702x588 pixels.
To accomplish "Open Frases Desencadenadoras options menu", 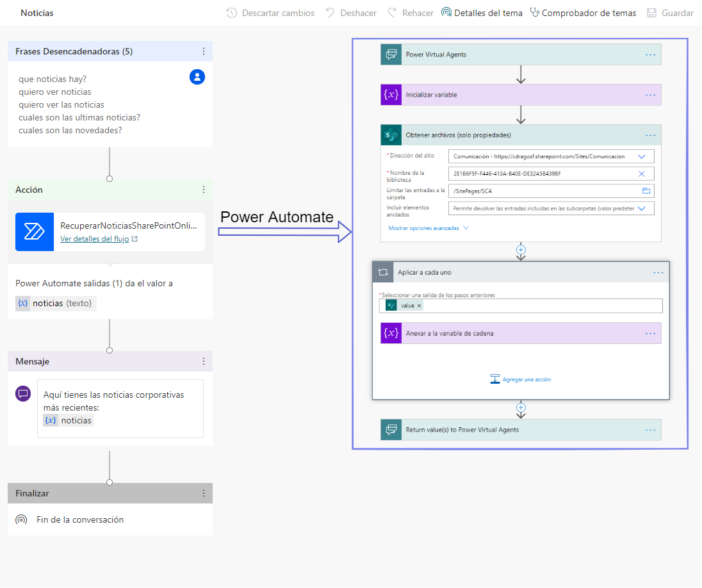I will pos(204,51).
